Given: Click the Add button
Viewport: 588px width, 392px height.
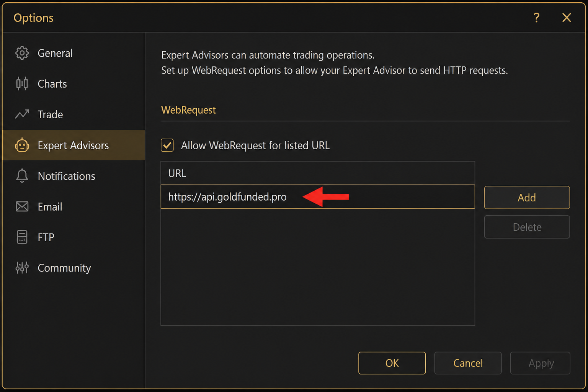Looking at the screenshot, I should 527,198.
